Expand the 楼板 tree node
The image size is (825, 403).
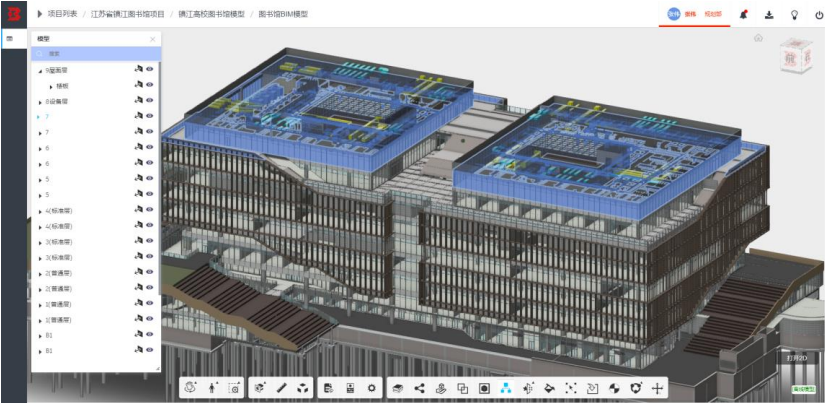pyautogui.click(x=51, y=86)
